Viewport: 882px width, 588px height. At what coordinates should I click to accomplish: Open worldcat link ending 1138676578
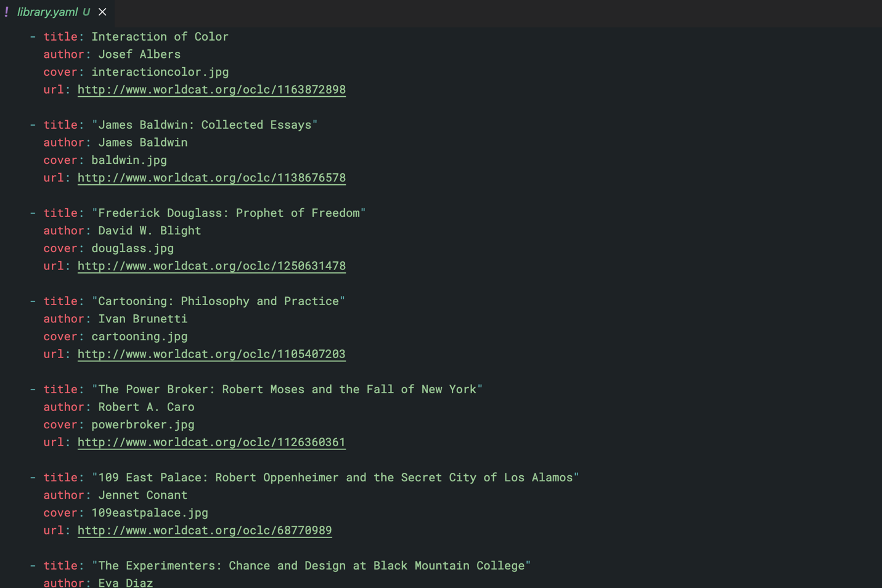[211, 178]
